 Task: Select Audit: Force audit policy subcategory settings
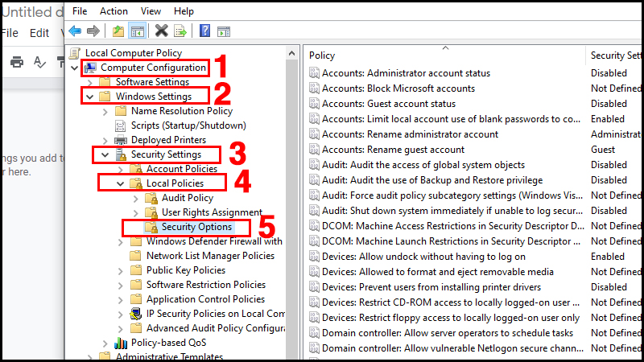pyautogui.click(x=452, y=195)
